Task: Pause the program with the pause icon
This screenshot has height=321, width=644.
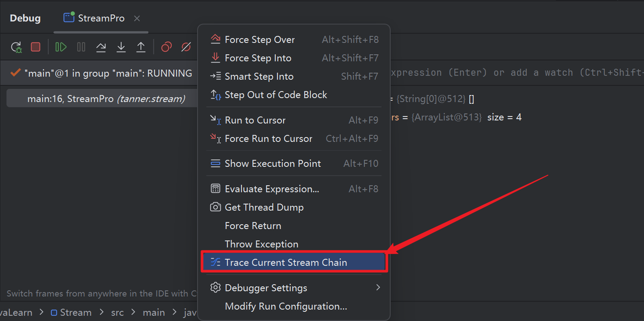Action: (x=81, y=47)
